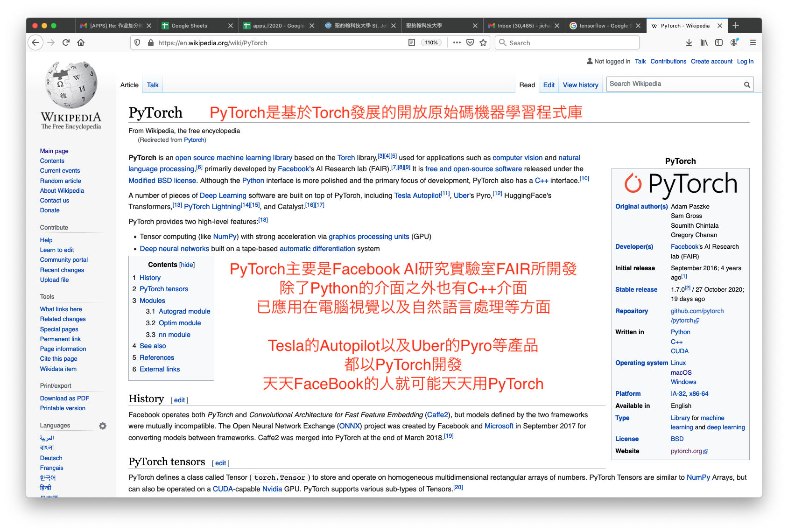Open the github.com/pytorch repository link
The height and width of the screenshot is (532, 788).
[697, 316]
